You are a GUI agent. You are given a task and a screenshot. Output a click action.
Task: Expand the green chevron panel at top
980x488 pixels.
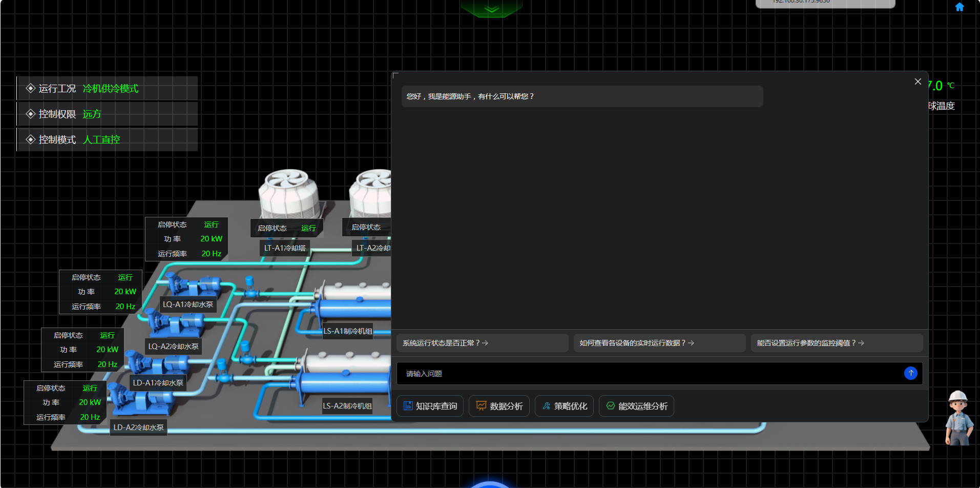[x=491, y=9]
